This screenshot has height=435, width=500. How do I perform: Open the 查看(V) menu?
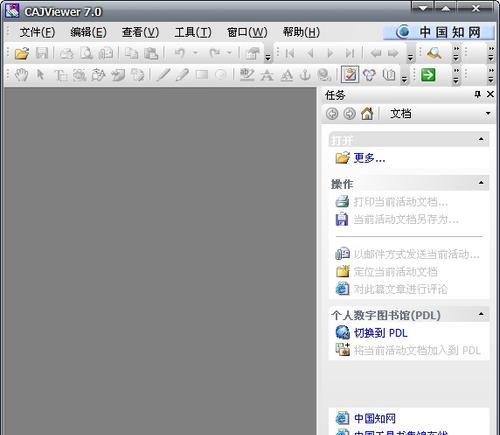point(140,32)
